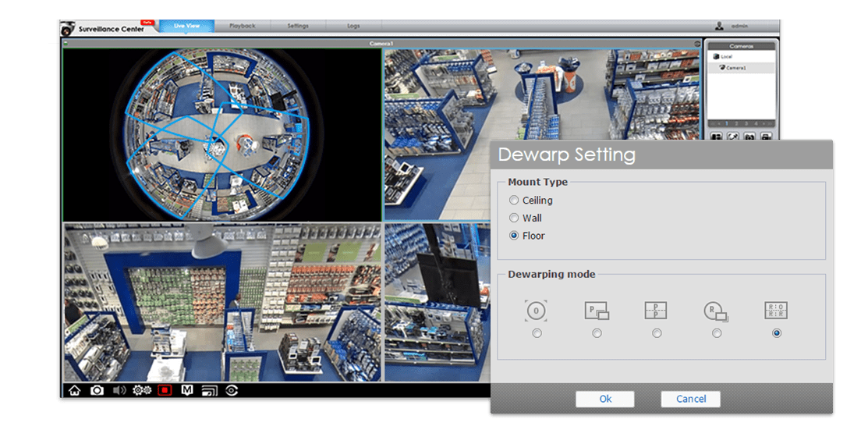Viewport: 868px width, 437px height.
Task: Choose the Floor mount type option
Action: [x=514, y=236]
